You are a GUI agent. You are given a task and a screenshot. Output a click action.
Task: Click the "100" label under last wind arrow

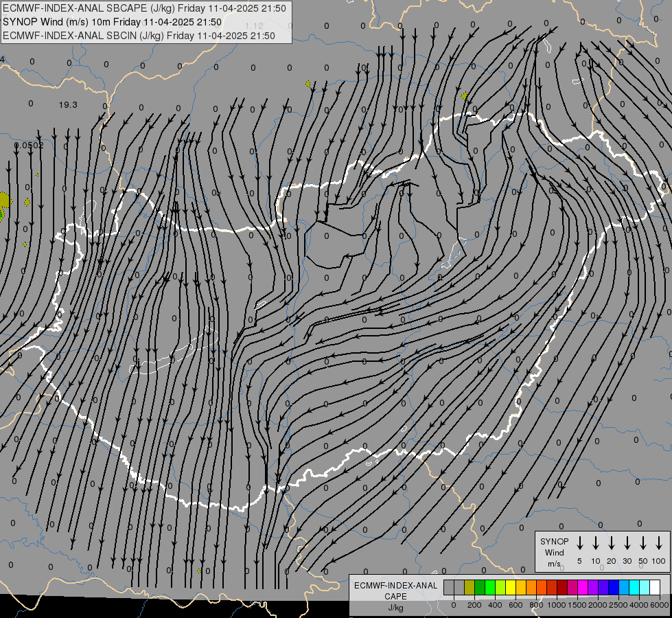[659, 561]
